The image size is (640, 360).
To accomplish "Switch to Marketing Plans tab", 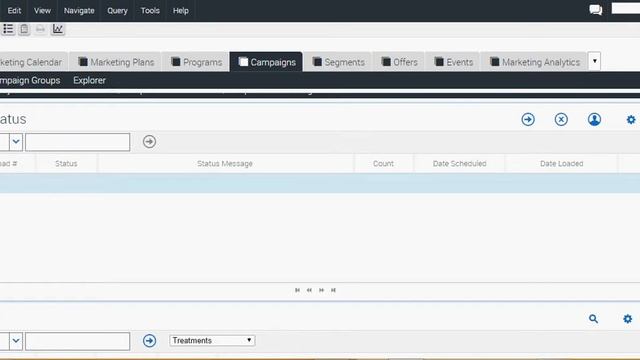I will [x=116, y=62].
